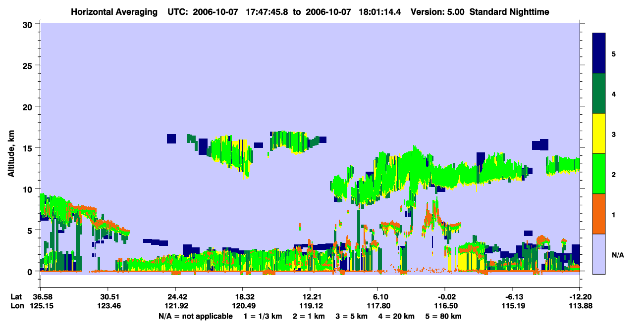Click the 'Lon' row label
The width and height of the screenshot is (644, 330).
click(x=16, y=306)
